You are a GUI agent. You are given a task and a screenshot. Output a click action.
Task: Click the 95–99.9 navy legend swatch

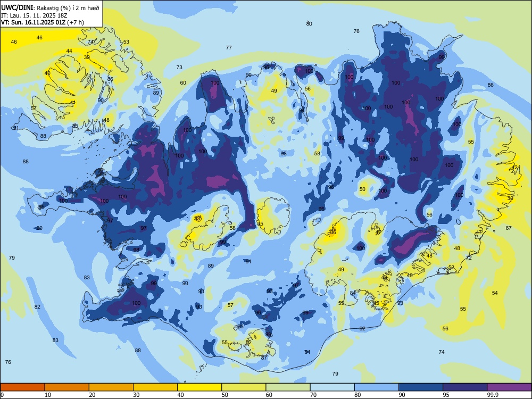pos(465,387)
